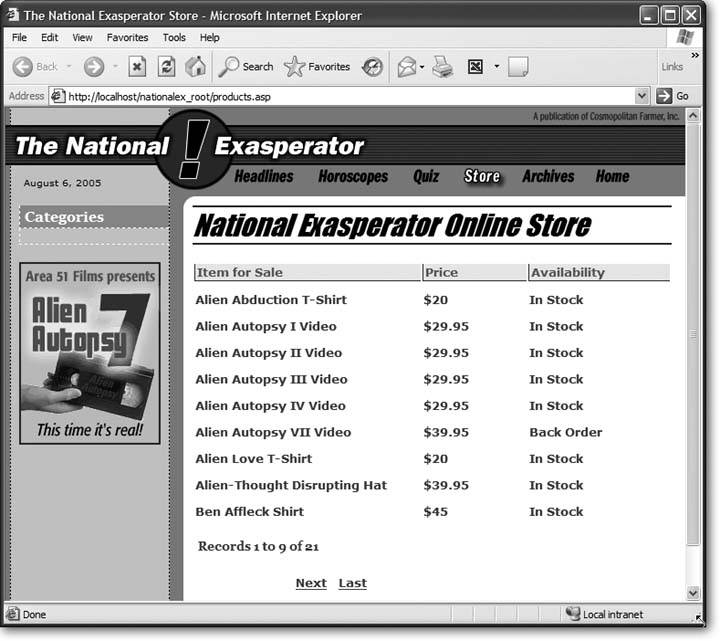
Task: Click the Forward navigation arrow icon
Action: (94, 67)
